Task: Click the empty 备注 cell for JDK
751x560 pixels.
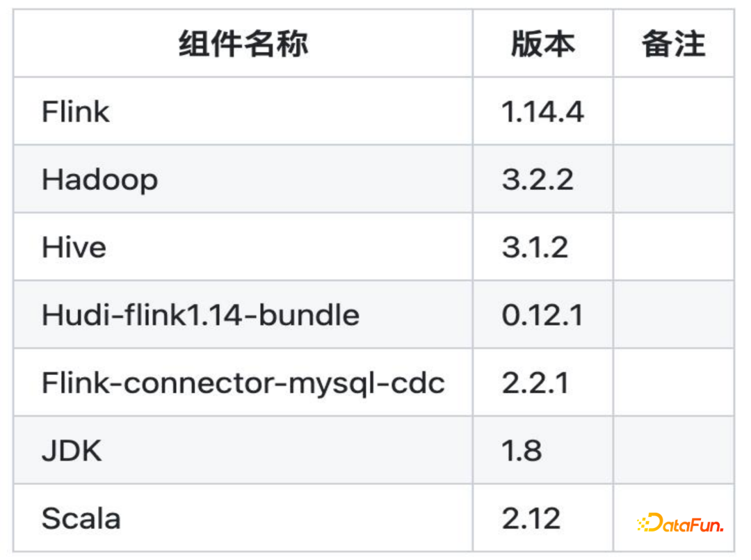Action: [673, 451]
